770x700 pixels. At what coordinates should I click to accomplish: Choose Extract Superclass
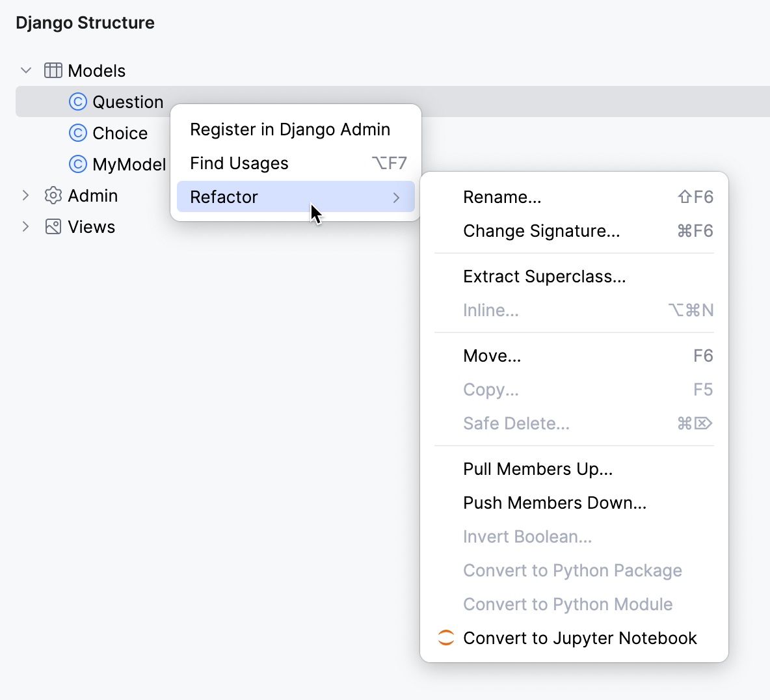point(544,276)
